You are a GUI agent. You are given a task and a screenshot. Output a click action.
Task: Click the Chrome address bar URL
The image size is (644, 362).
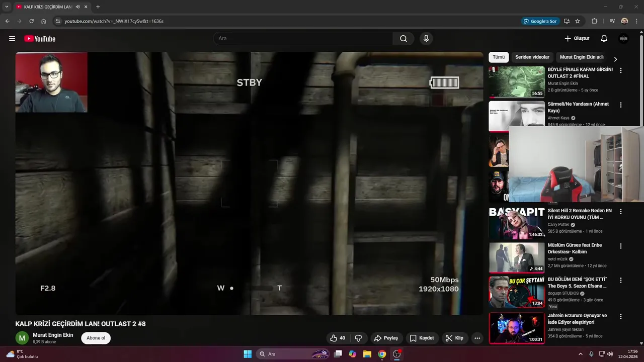114,21
